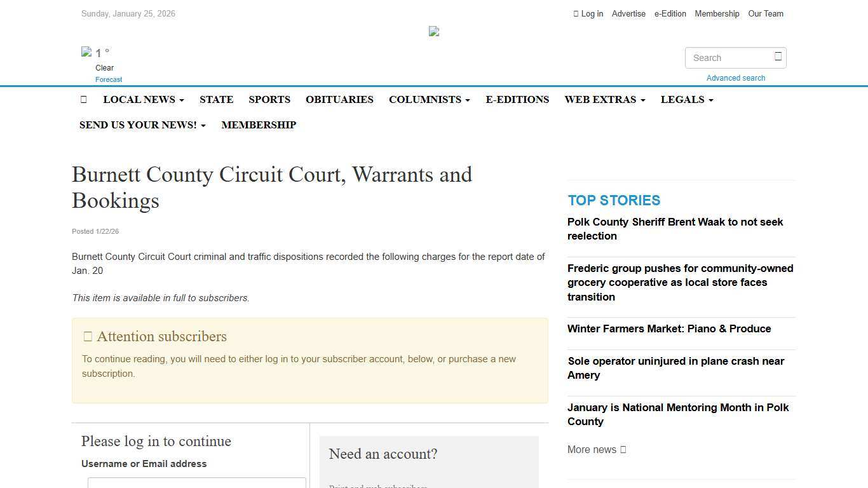Screen dimensions: 868x488
Task: Open the e-Edition from the top bar
Action: click(x=670, y=13)
